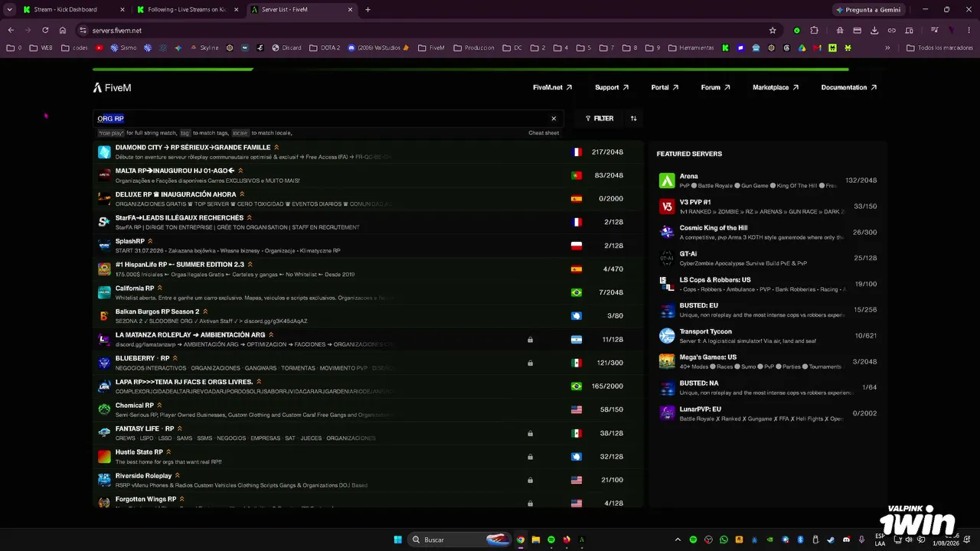Click the LA MATANZA ROLEPLAY server icon
Screen dimensions: 980x551
click(104, 339)
